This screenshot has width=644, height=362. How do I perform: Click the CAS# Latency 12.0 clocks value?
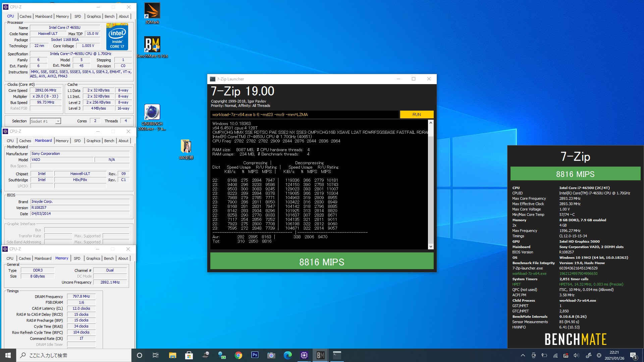(x=81, y=308)
